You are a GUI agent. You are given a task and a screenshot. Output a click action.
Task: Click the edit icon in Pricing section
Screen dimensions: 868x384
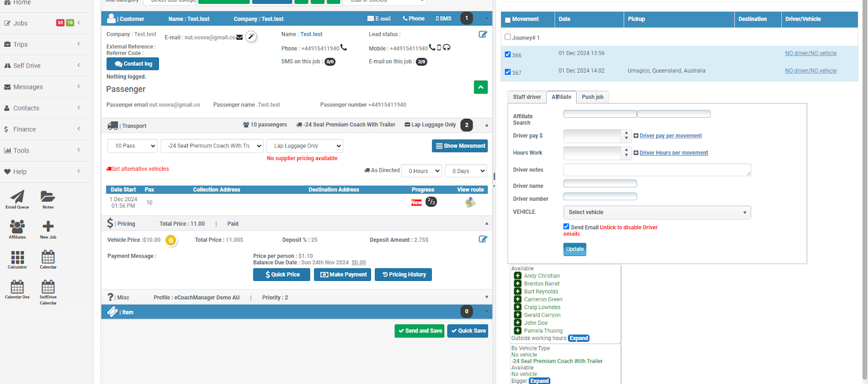(483, 239)
